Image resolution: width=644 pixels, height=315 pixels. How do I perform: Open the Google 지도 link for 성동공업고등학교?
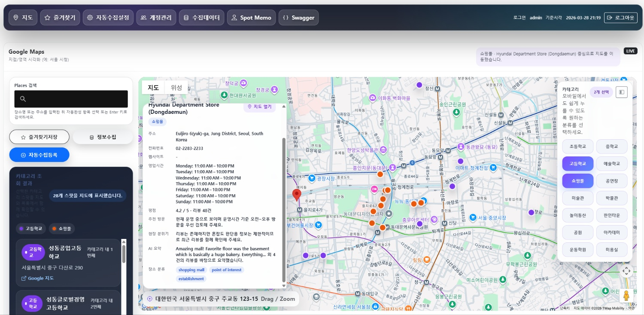[x=38, y=278]
